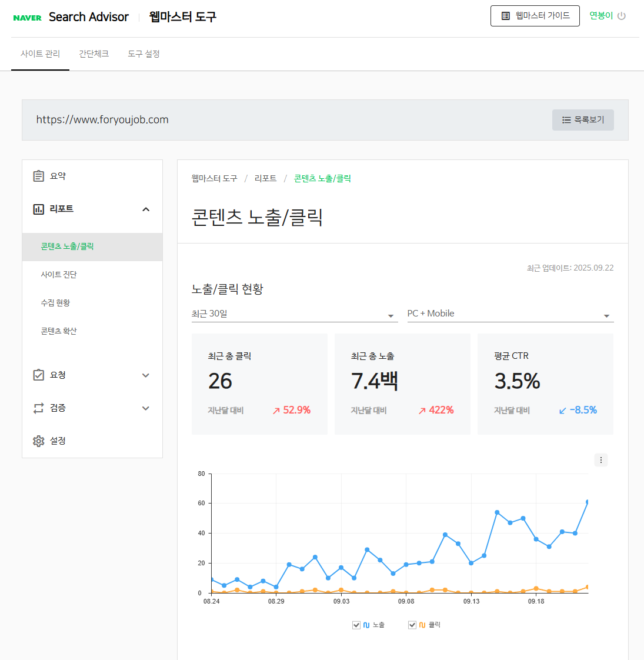Open the PC + Mobile device dropdown
Screen dimensions: 644x660
point(510,314)
